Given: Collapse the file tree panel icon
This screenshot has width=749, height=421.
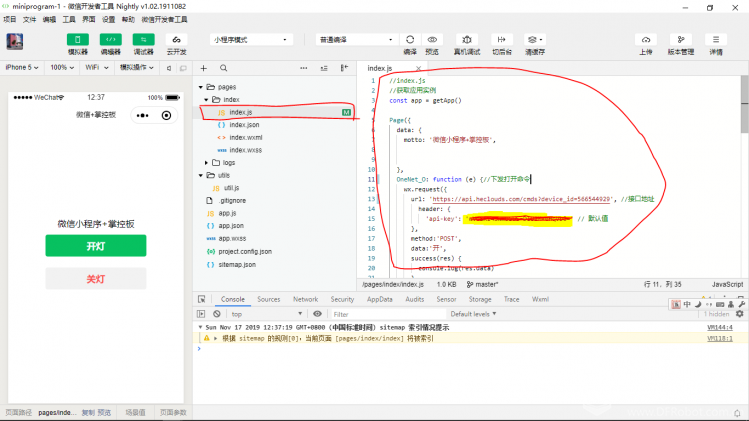Looking at the screenshot, I should tap(344, 68).
